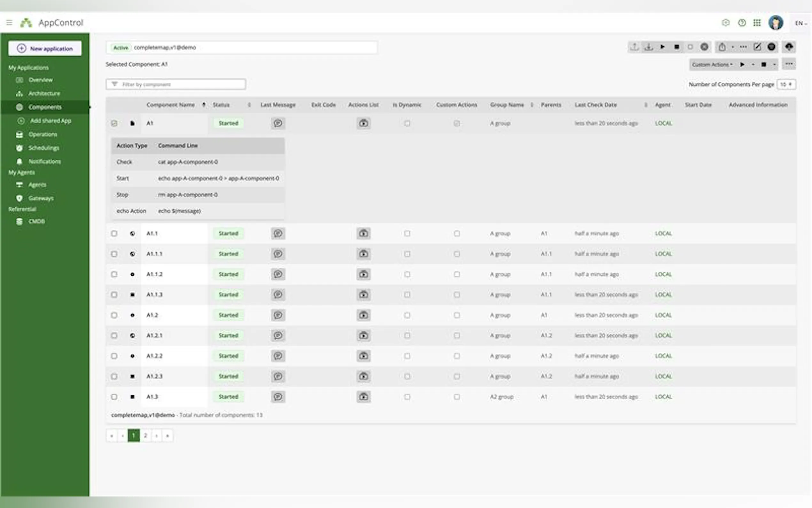Click the application export (upload) icon
812x508 pixels.
point(634,47)
